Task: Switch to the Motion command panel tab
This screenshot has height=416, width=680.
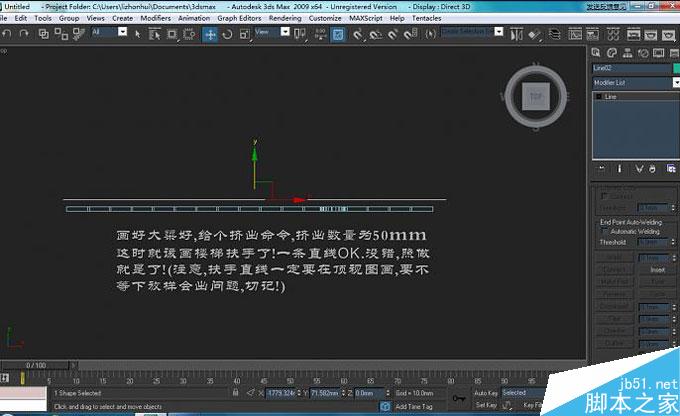Action: (x=643, y=53)
